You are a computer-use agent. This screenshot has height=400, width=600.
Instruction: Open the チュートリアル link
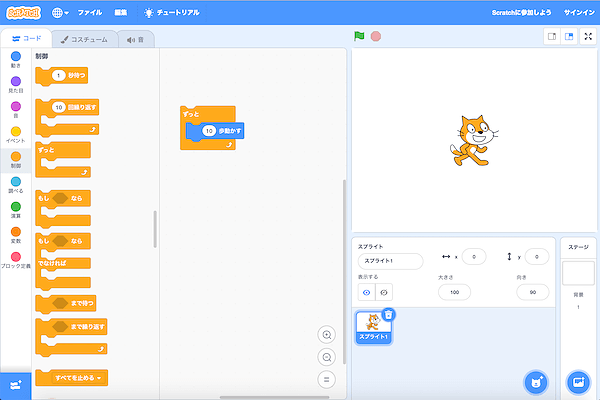tap(171, 13)
